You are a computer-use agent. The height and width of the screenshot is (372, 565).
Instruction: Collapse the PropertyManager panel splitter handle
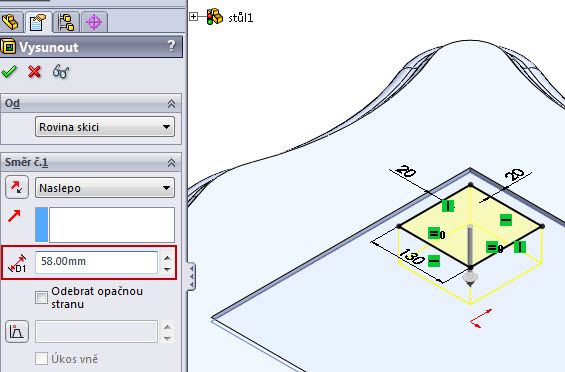pos(191,276)
